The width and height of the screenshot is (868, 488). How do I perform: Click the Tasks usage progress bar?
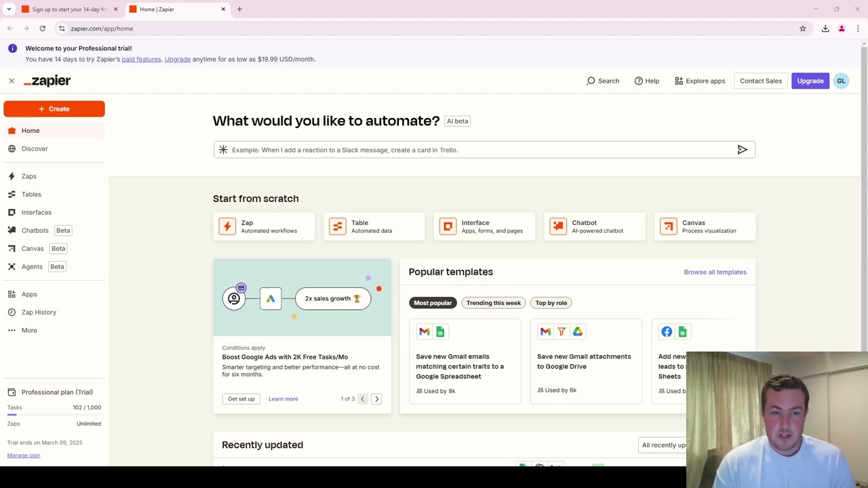[x=54, y=414]
